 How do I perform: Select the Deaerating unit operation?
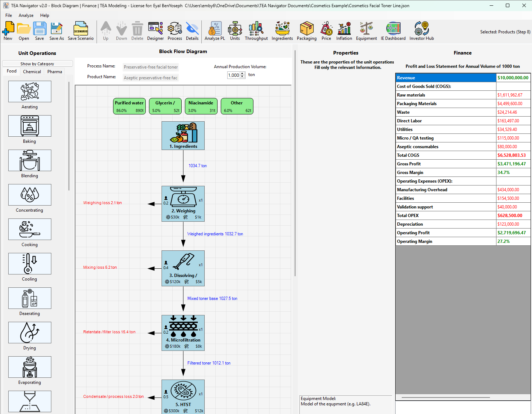[x=30, y=298]
